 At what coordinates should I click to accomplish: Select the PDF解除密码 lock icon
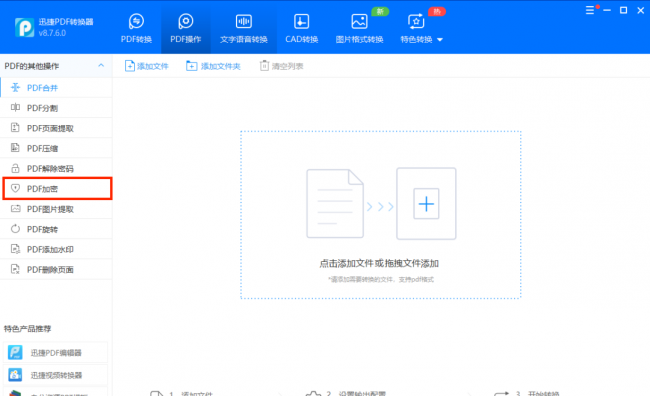click(15, 168)
